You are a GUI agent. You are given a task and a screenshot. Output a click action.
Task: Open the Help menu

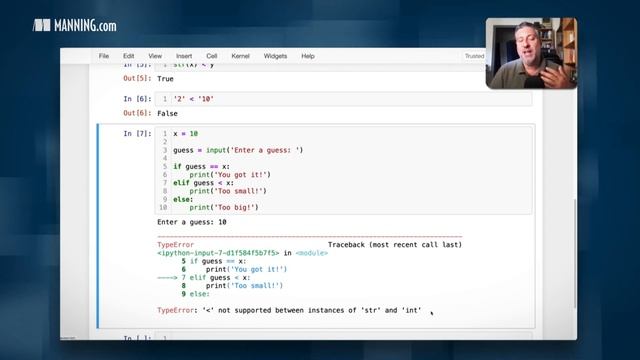[x=308, y=56]
